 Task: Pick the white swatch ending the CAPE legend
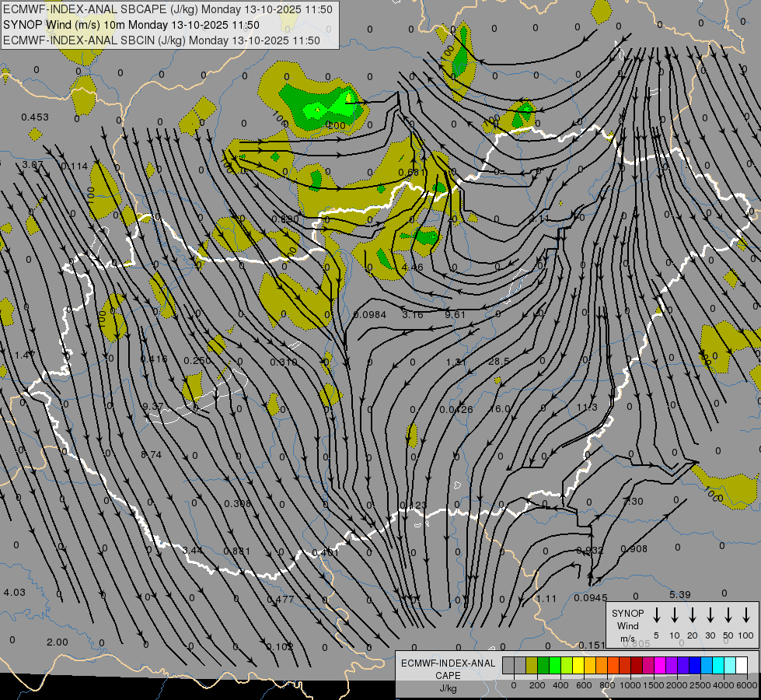click(741, 666)
